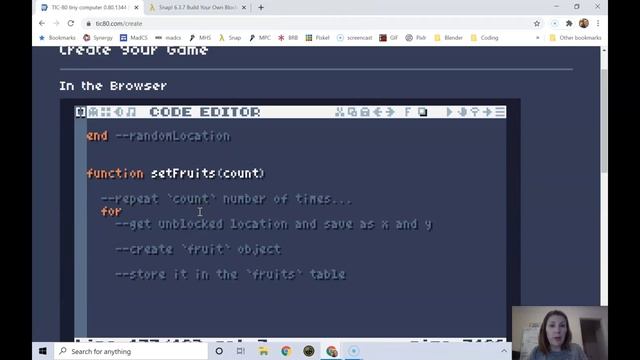Open the MPC bookmark
Image resolution: width=640 pixels, height=360 pixels.
point(260,38)
